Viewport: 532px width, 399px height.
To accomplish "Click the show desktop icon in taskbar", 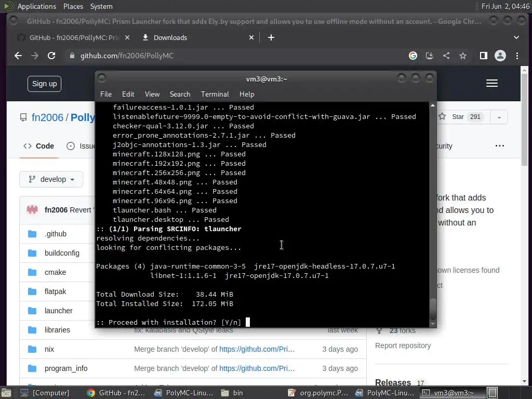I will pyautogui.click(x=6, y=393).
